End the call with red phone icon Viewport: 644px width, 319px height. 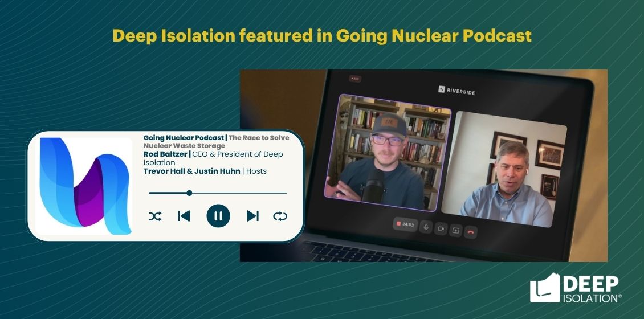[471, 232]
